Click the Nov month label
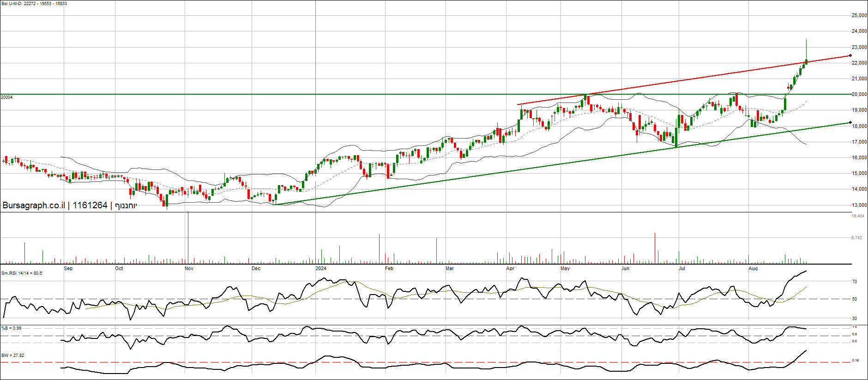The width and height of the screenshot is (868, 380). 189,269
